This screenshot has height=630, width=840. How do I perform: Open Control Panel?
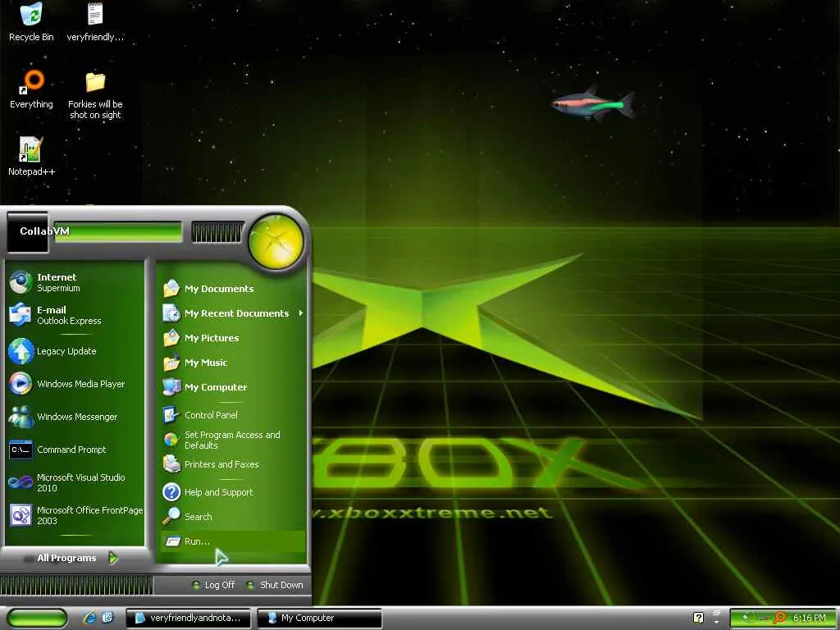[232, 415]
